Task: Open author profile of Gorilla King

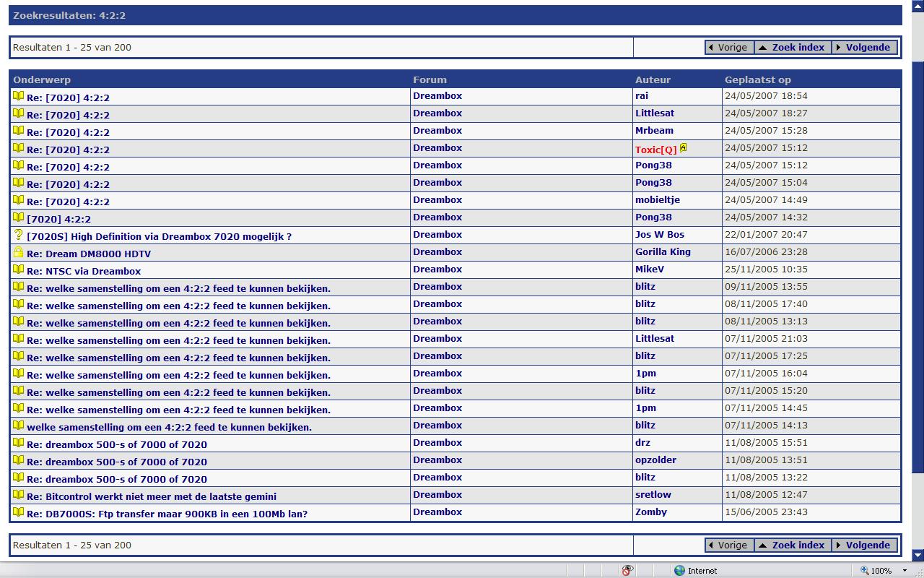Action: 663,252
